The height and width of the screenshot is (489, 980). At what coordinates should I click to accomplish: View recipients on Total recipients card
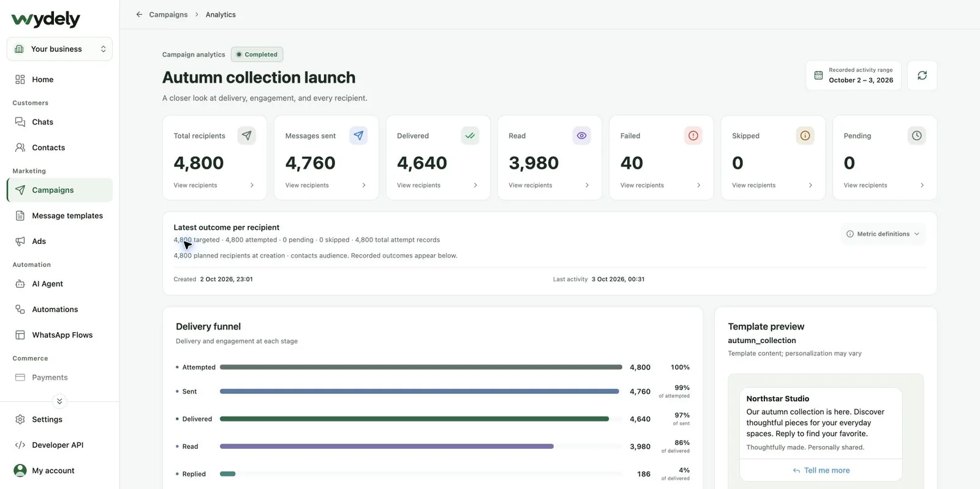coord(214,185)
